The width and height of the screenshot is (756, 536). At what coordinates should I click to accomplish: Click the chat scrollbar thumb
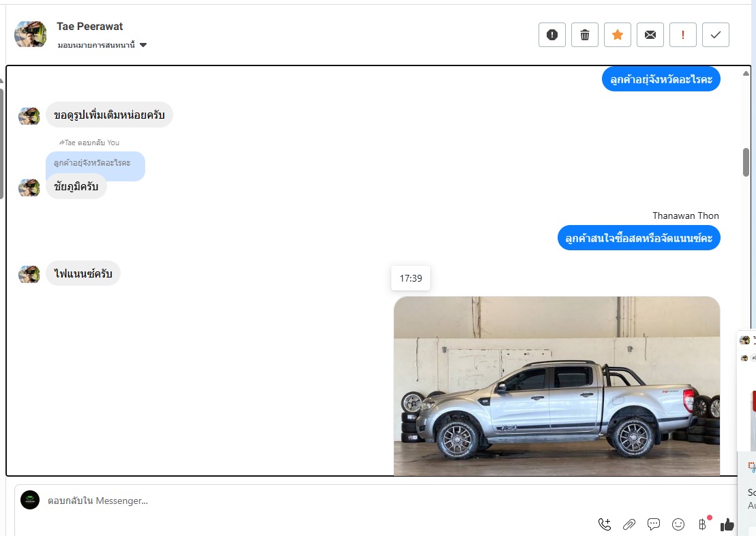746,162
